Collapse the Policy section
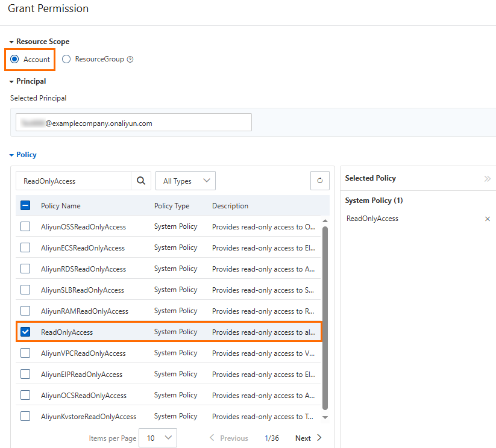Viewport: 496px width, 448px height. pos(11,155)
